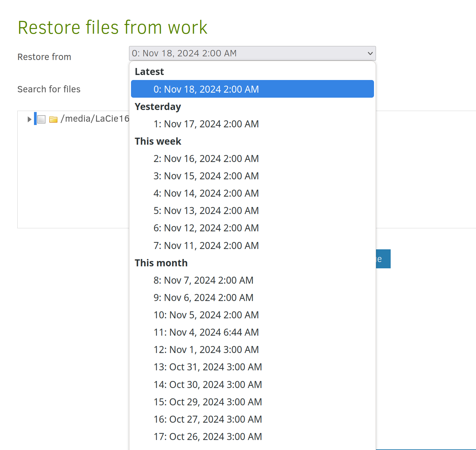This screenshot has height=450, width=476.
Task: Click the blue button on the right
Action: (383, 259)
